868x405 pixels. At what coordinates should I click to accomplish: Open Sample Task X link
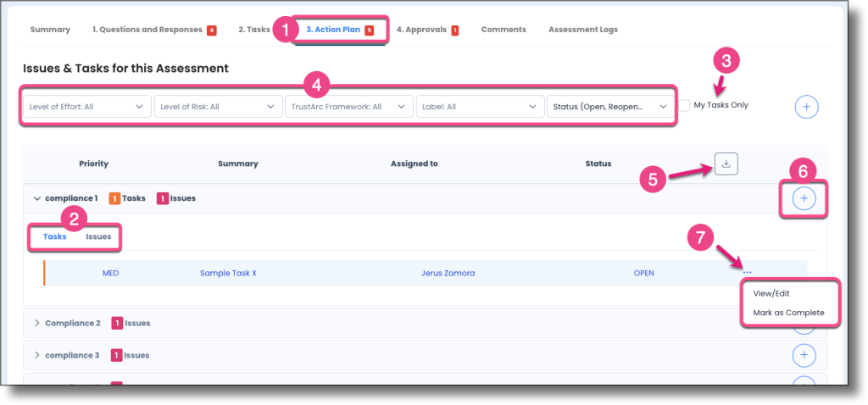[x=228, y=274]
